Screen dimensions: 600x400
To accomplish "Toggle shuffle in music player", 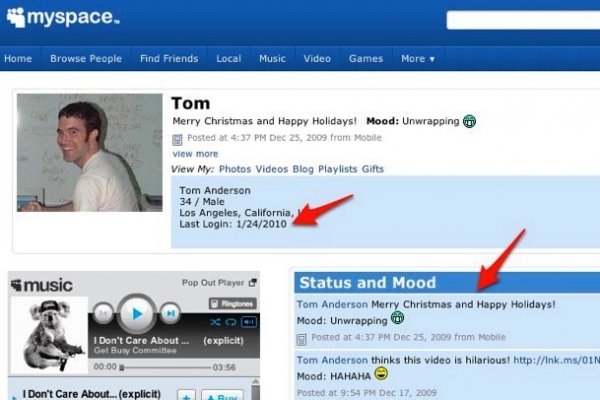I will click(x=215, y=323).
